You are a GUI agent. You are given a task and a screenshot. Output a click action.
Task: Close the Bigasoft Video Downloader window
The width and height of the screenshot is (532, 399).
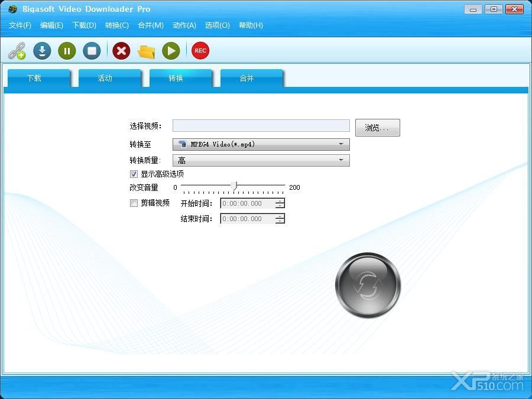point(514,9)
